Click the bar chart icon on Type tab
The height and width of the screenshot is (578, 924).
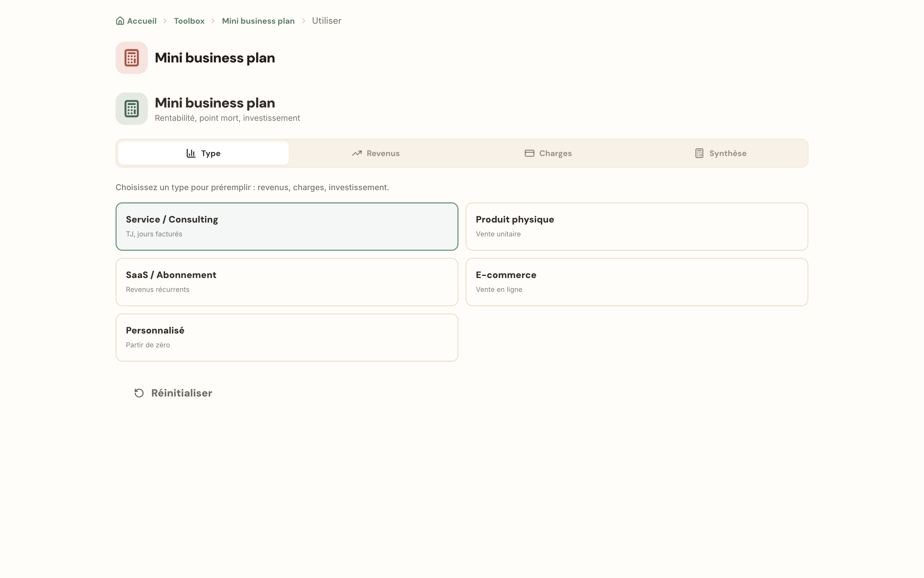tap(191, 153)
